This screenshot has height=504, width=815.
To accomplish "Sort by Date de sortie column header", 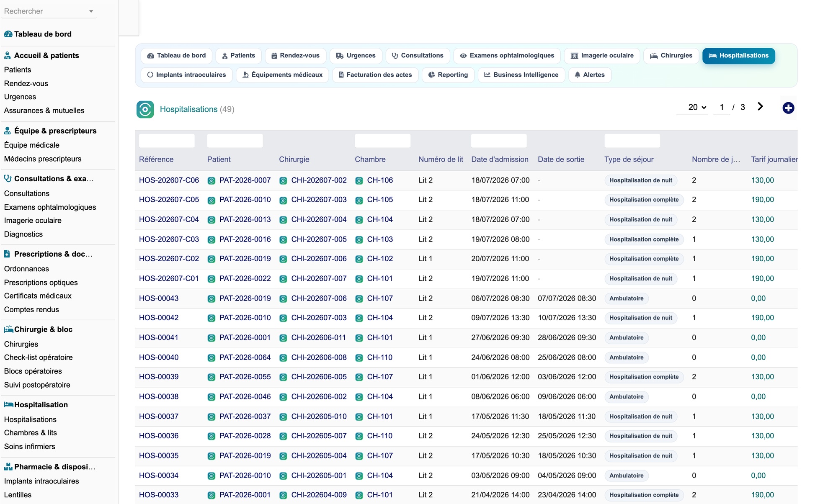I will click(561, 159).
